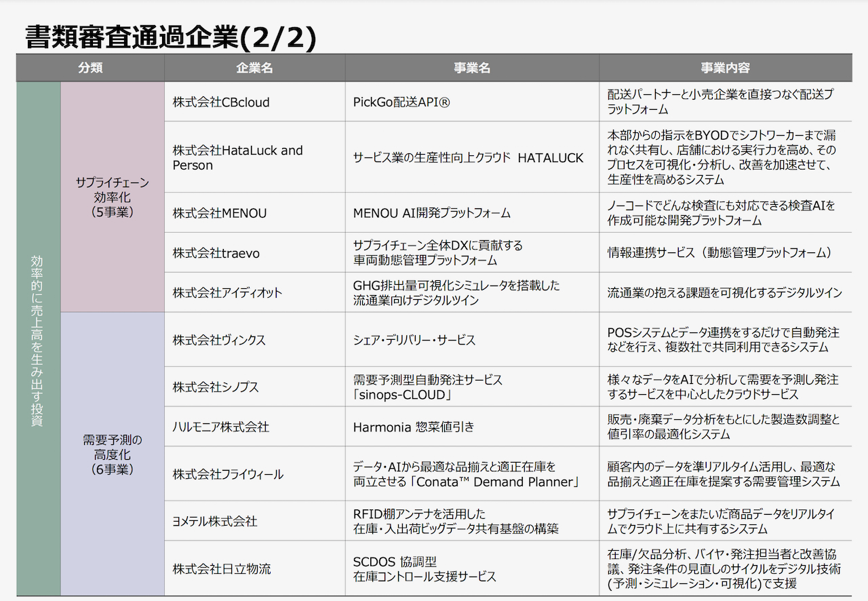The height and width of the screenshot is (601, 868).
Task: Click the 需要予測の高度化（6事業） category cell
Action: point(113,454)
